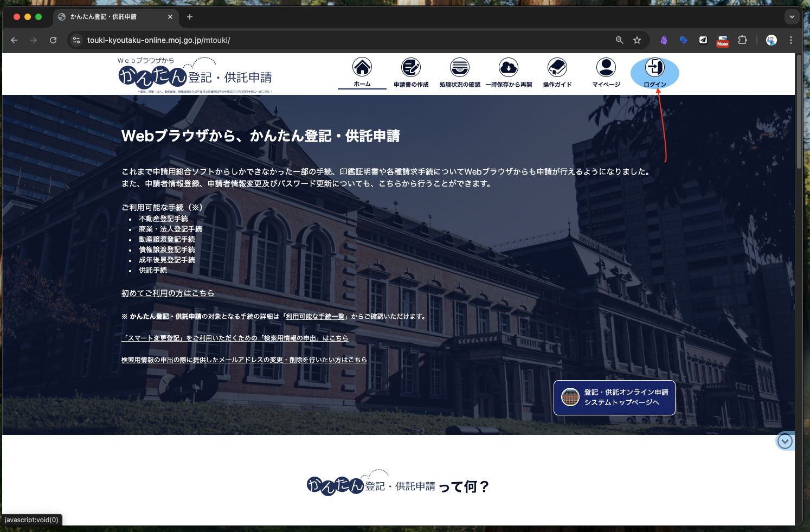This screenshot has height=532, width=810.
Task: Open a new browser tab
Action: 190,17
